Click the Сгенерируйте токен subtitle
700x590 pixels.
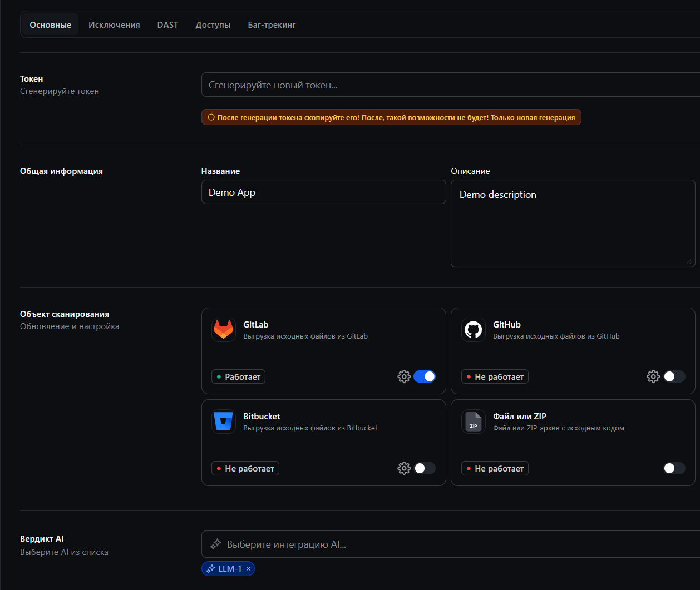tap(60, 91)
